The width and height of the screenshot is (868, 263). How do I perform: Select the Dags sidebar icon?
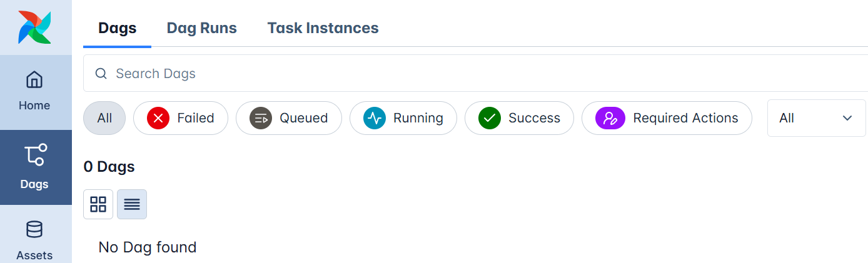point(35,155)
